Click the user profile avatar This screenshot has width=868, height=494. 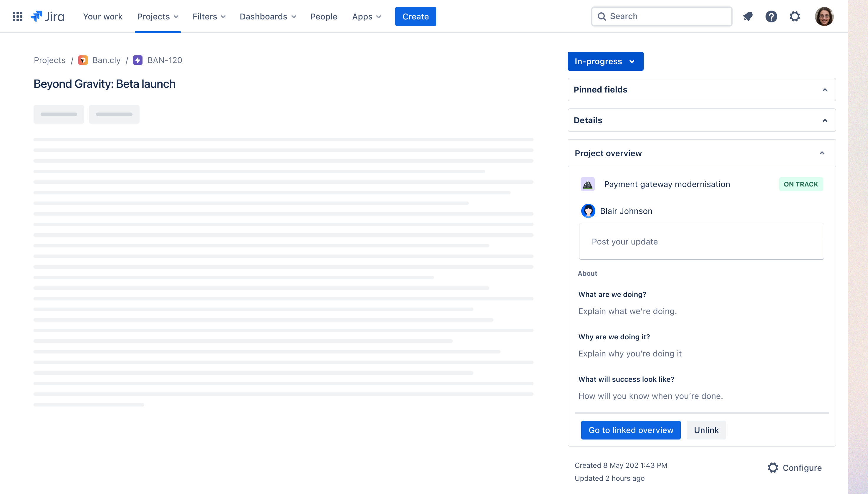(x=824, y=16)
